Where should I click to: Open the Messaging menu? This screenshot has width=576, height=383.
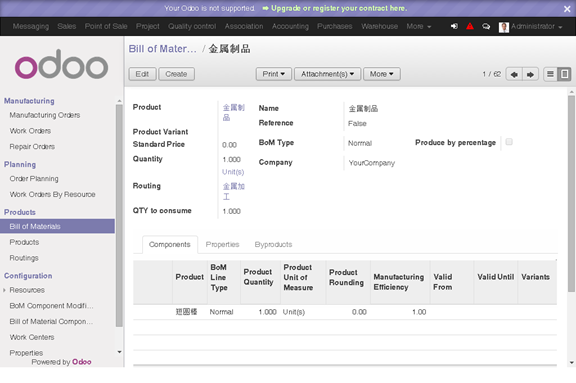tap(30, 26)
